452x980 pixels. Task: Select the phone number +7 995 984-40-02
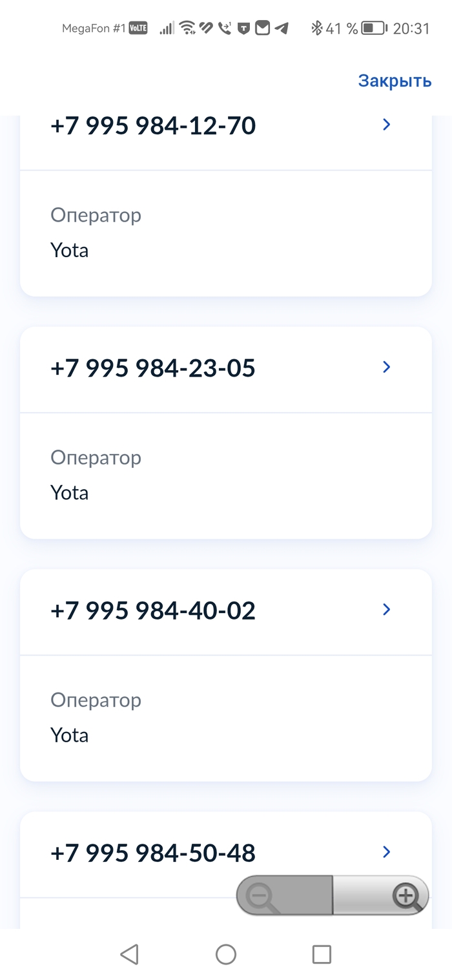coord(153,610)
